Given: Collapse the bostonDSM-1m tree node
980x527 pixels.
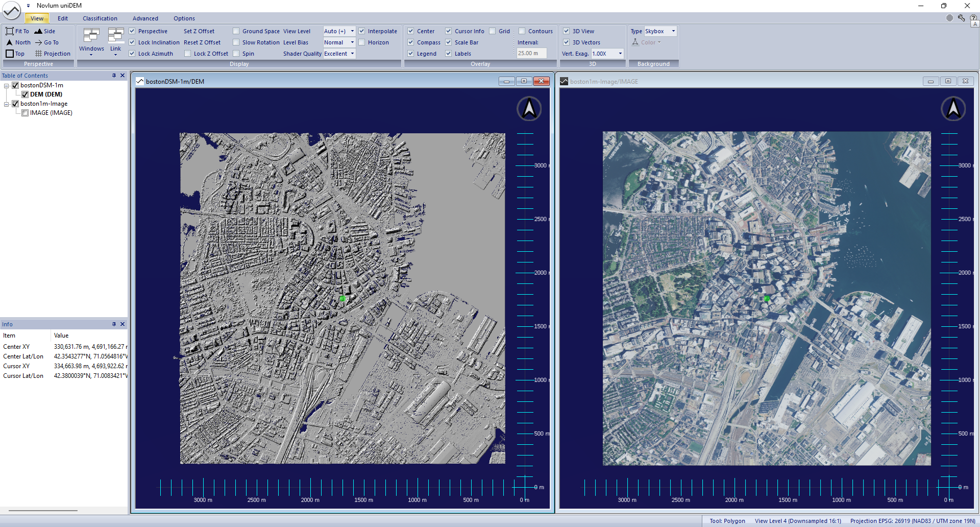Looking at the screenshot, I should coord(7,85).
